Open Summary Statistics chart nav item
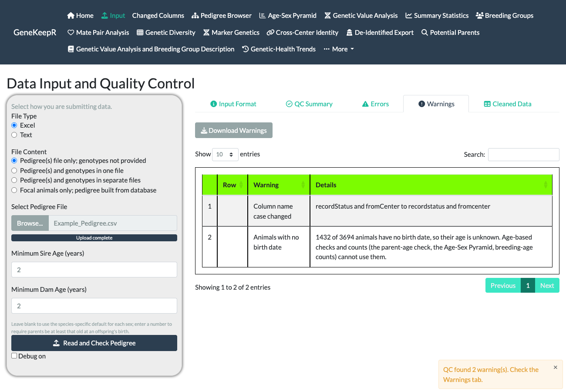 click(437, 15)
